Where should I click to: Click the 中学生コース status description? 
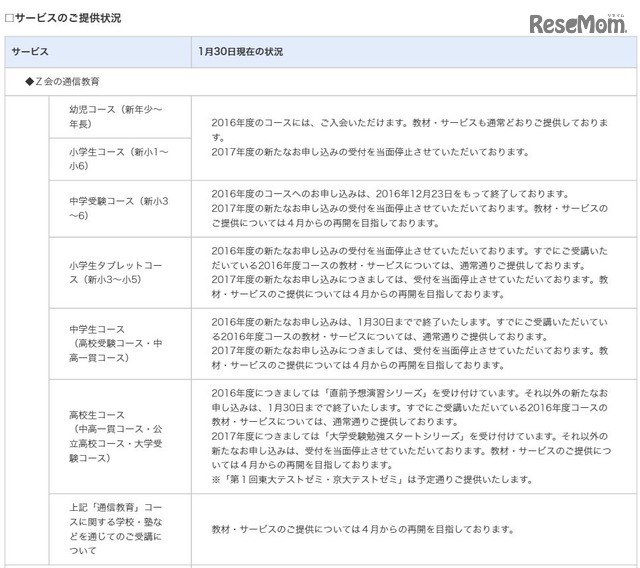click(410, 344)
